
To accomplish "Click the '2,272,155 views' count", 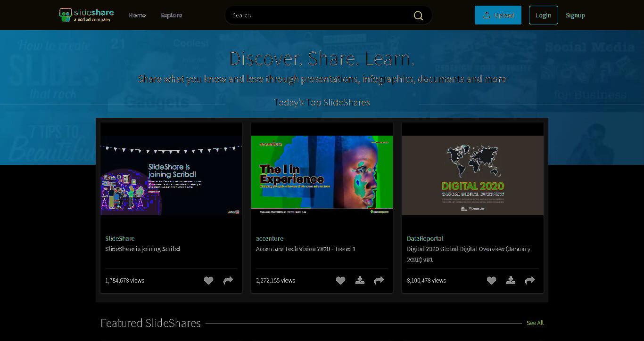I will 275,280.
